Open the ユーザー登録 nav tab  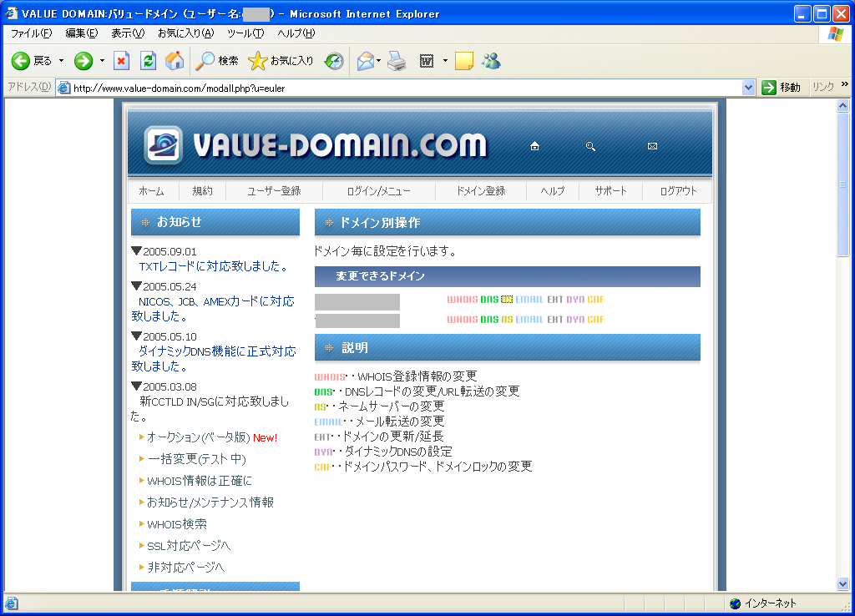pyautogui.click(x=274, y=191)
